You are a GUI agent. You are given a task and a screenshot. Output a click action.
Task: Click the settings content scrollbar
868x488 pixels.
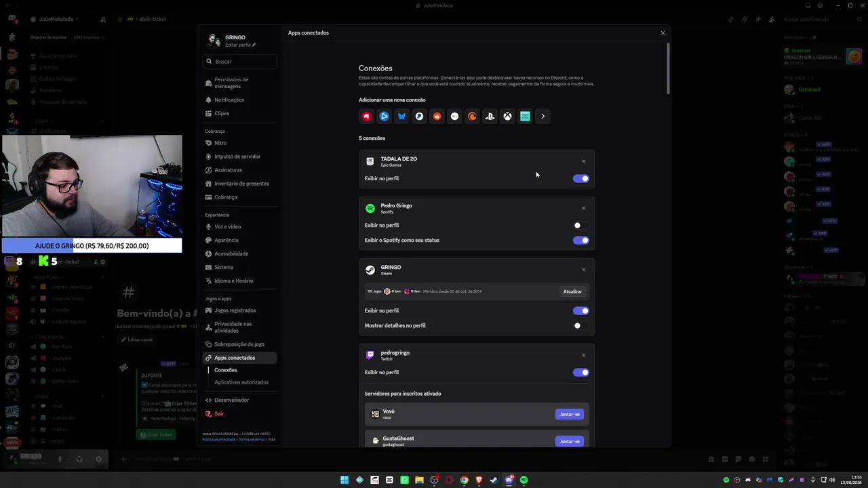coord(668,68)
